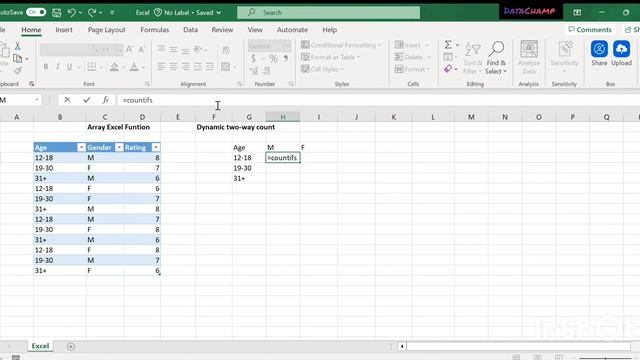Select the Excel sheet tab
Viewport: 640px width, 360px height.
click(40, 346)
